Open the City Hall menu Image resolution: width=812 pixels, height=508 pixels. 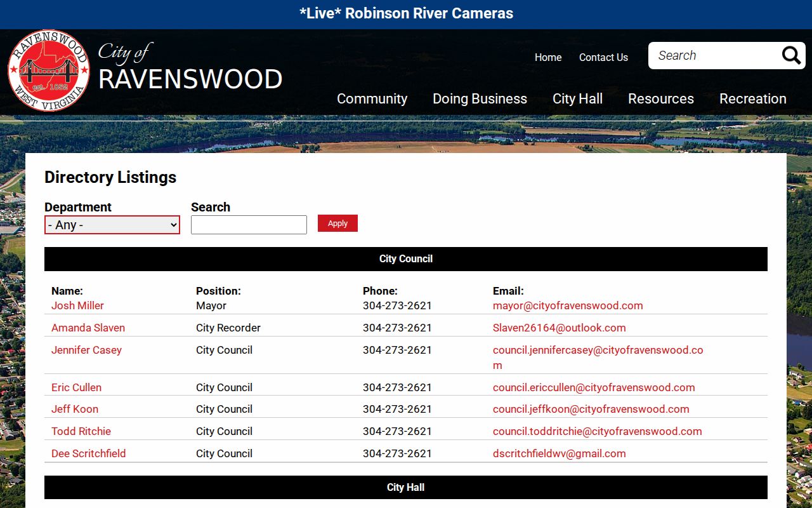[x=577, y=98]
